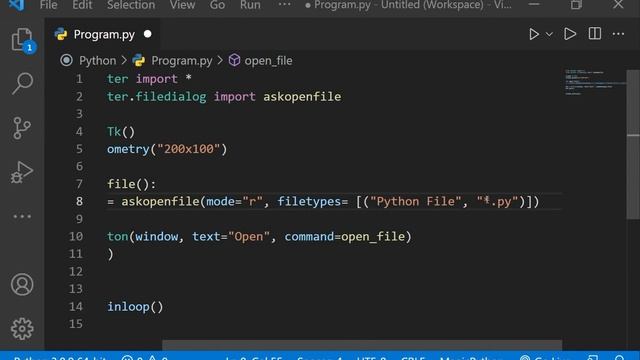640x360 pixels.
Task: Click the Program.py breadcrumb
Action: [x=182, y=61]
